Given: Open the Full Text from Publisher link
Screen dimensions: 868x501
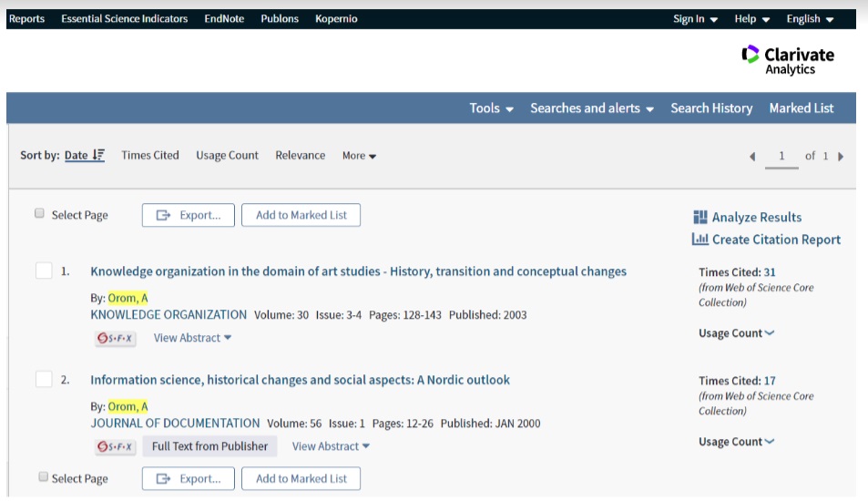Looking at the screenshot, I should 209,446.
